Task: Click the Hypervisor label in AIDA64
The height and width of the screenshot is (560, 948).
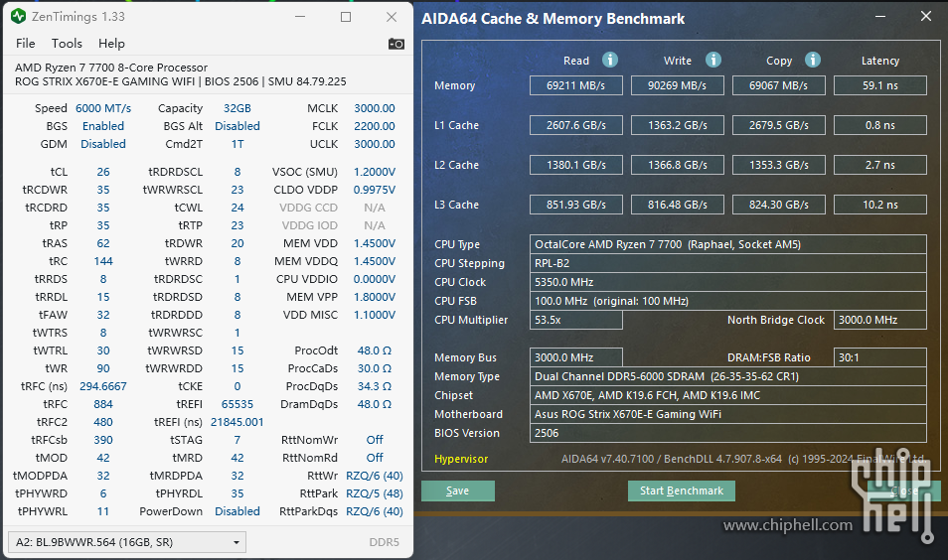Action: click(461, 459)
